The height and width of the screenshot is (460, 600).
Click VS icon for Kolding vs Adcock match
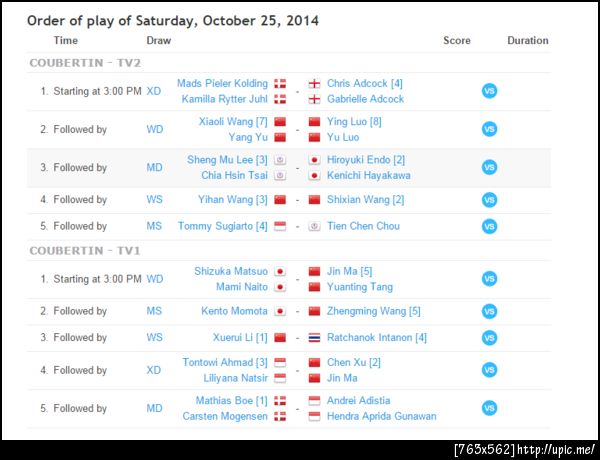pos(489,91)
